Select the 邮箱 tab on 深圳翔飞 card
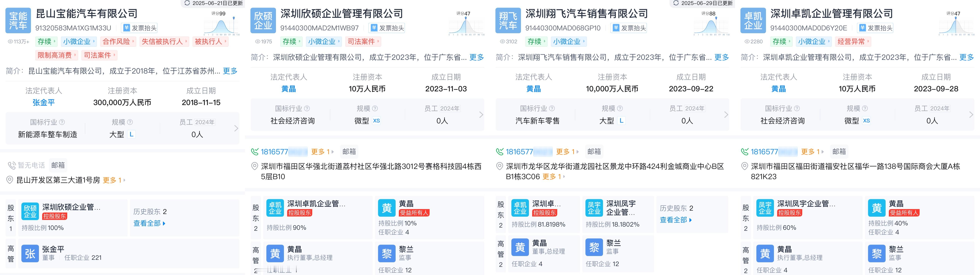The image size is (980, 275). [x=594, y=152]
